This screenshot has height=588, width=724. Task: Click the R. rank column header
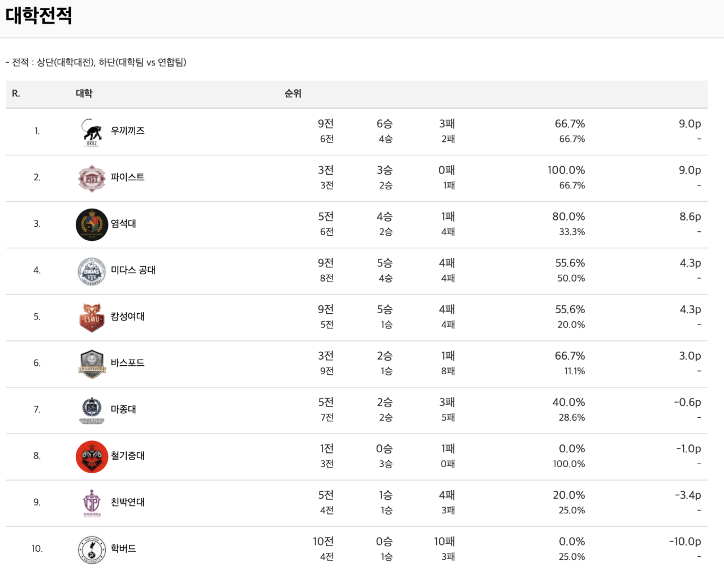[16, 93]
